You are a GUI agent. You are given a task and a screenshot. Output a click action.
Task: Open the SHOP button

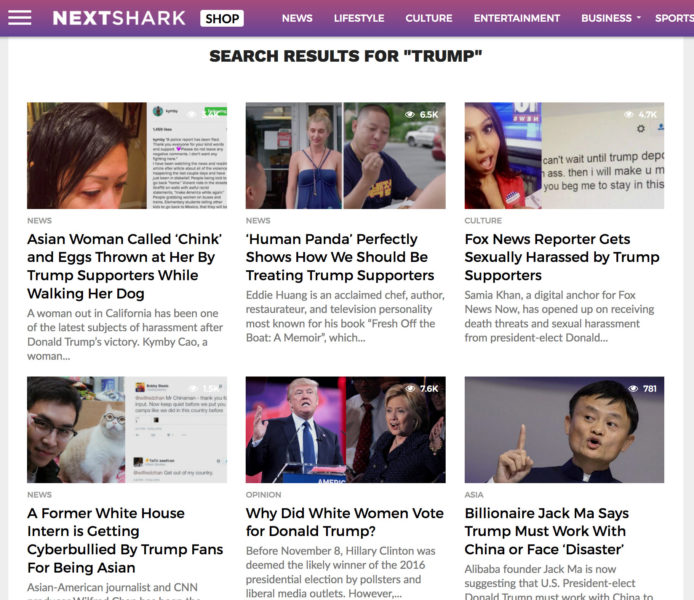222,19
